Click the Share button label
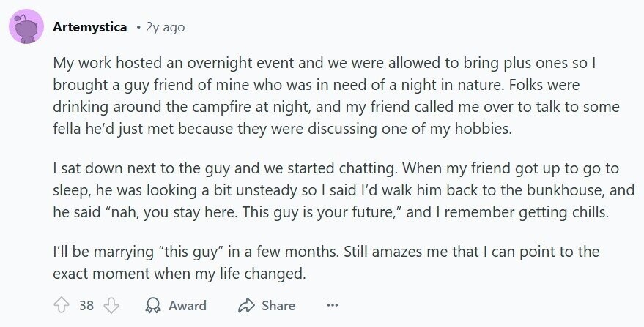This screenshot has width=644, height=327. click(x=278, y=305)
